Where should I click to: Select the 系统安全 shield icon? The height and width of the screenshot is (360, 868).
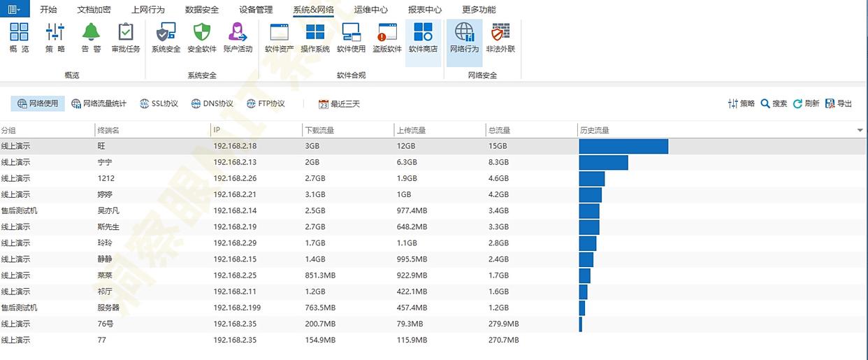click(x=166, y=38)
